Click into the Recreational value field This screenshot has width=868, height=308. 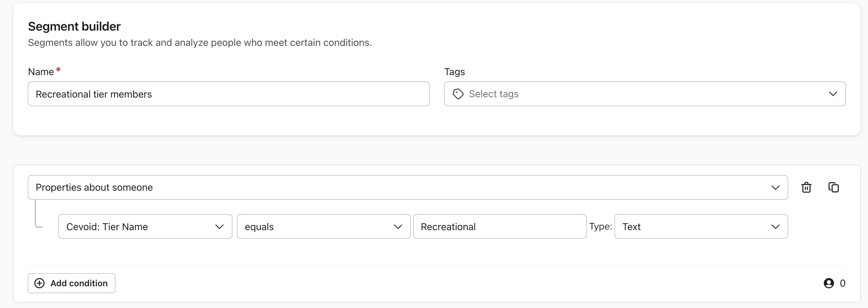pos(499,227)
